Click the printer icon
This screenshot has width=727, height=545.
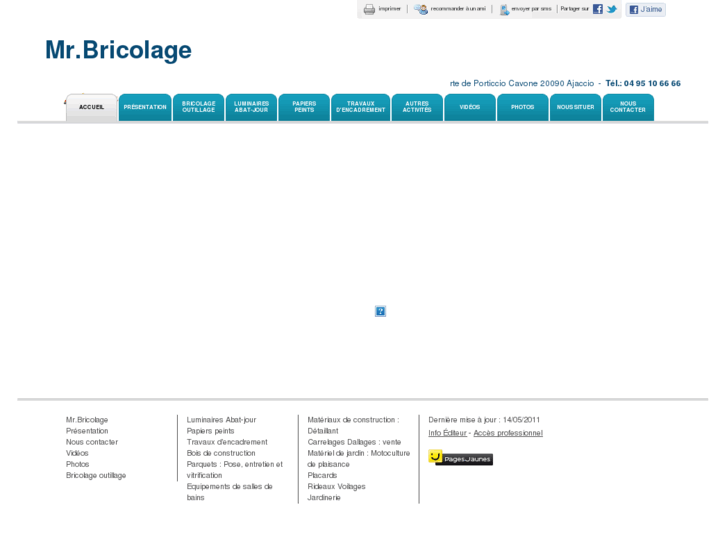pyautogui.click(x=369, y=9)
